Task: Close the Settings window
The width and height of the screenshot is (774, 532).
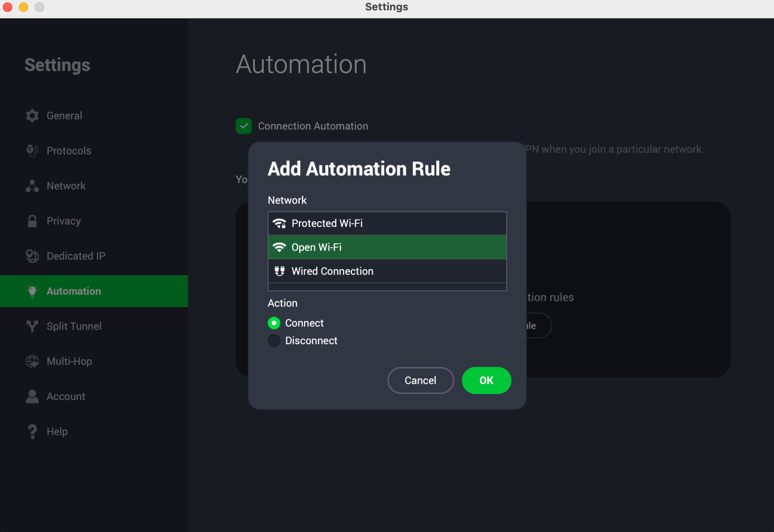Action: pos(8,7)
